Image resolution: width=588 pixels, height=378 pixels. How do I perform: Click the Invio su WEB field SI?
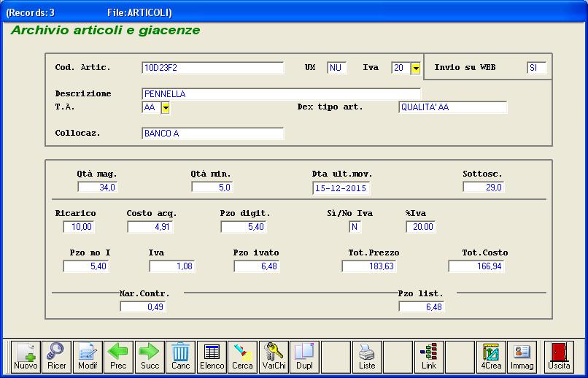click(x=537, y=68)
